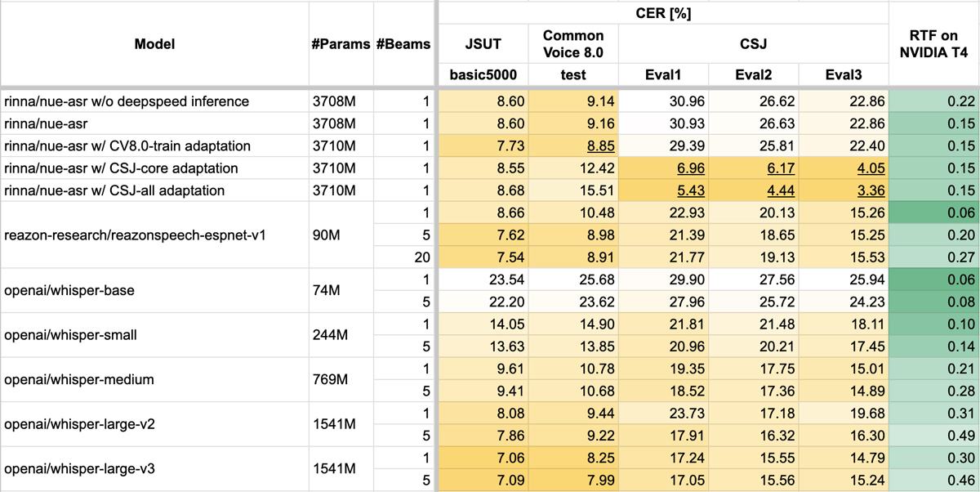980x492 pixels.
Task: Click "rinna/nue-asr w/o deepspeed inference" model name
Action: [127, 101]
